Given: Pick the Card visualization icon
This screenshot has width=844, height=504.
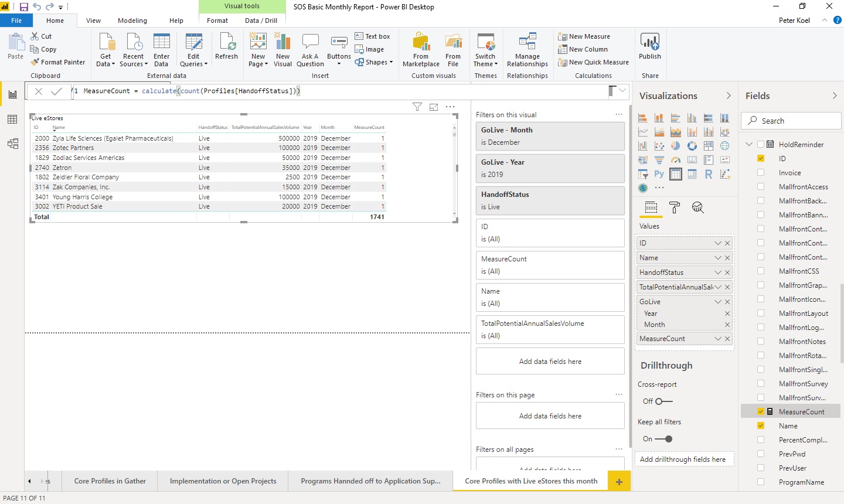Looking at the screenshot, I should coord(692,160).
